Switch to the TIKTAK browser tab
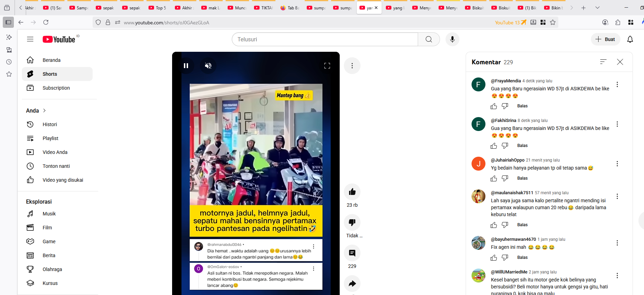 (x=264, y=8)
